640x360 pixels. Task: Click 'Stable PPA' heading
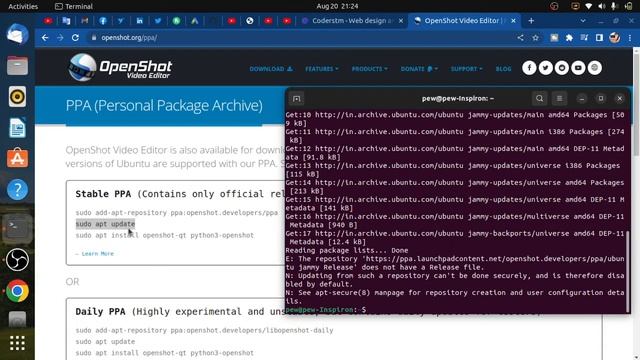pyautogui.click(x=103, y=194)
